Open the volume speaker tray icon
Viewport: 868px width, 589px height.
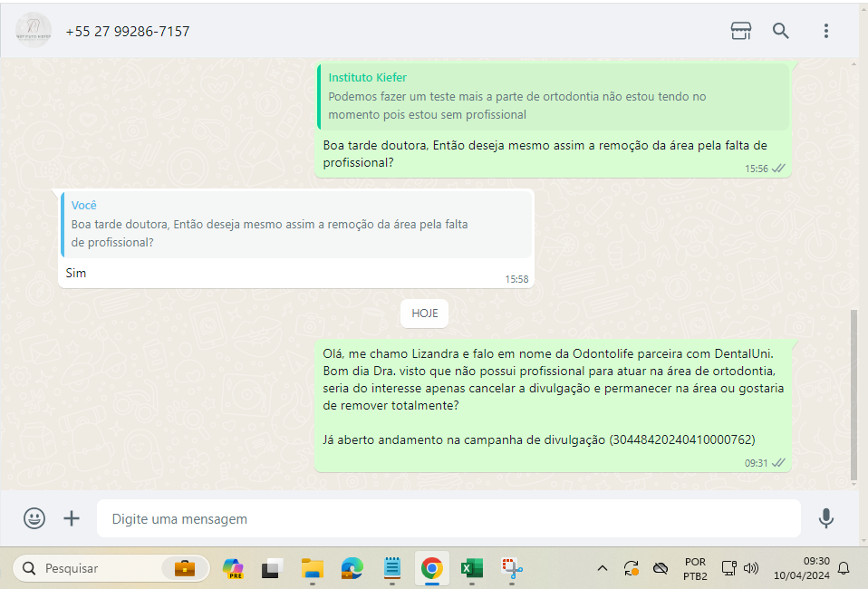click(x=751, y=568)
